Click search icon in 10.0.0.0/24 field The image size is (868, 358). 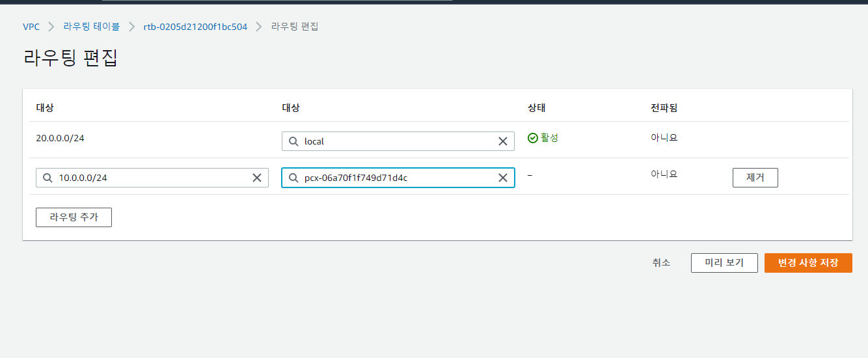pyautogui.click(x=47, y=178)
